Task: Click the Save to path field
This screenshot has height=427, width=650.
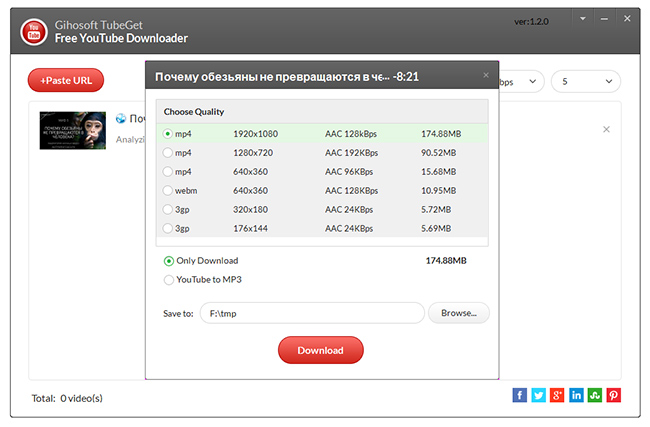Action: click(x=312, y=313)
